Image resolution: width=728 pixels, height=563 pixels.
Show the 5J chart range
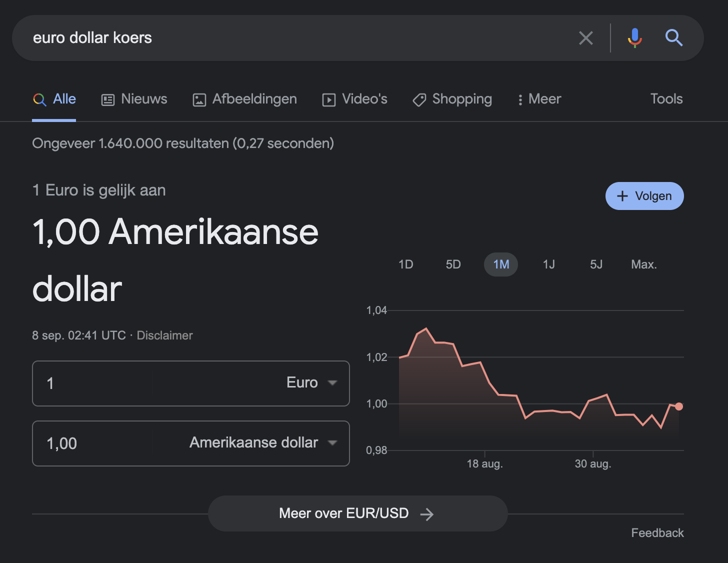(596, 264)
